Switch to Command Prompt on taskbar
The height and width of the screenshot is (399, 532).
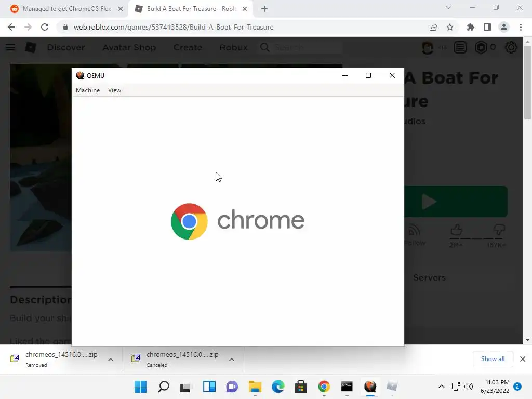tap(347, 387)
